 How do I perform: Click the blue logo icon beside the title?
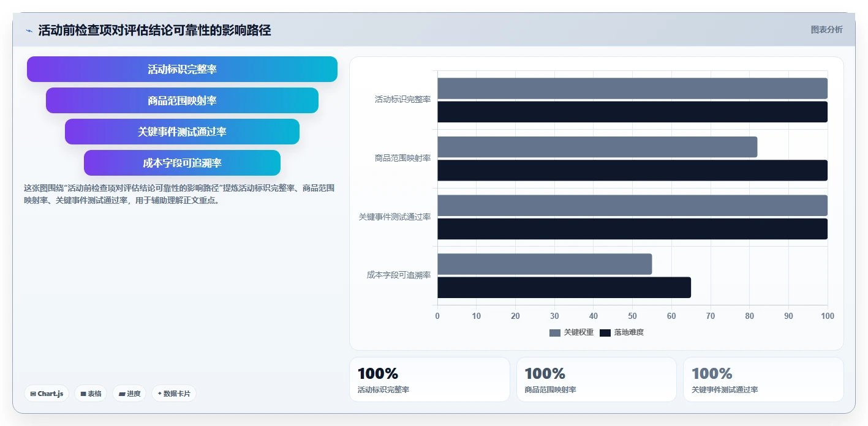29,31
